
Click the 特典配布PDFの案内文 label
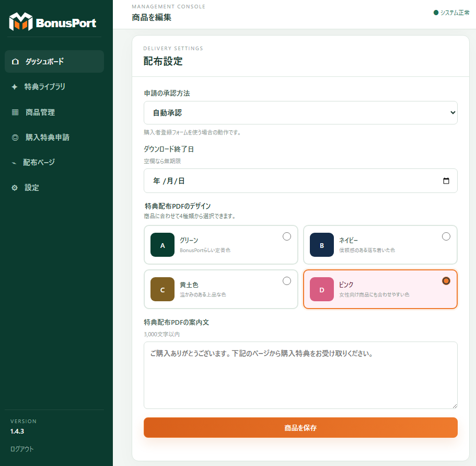(177, 322)
